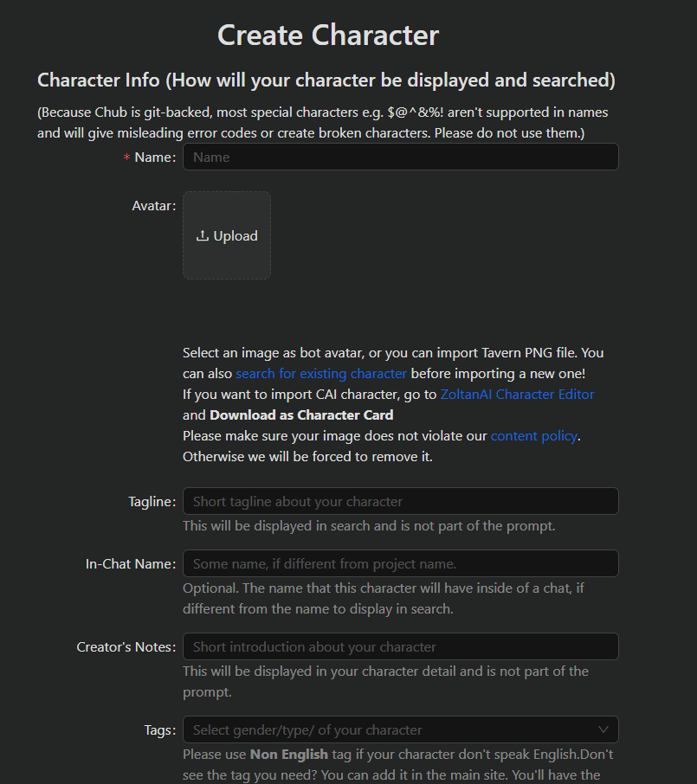This screenshot has width=697, height=784.
Task: Expand the Tags dropdown chevron arrow
Action: 603,729
